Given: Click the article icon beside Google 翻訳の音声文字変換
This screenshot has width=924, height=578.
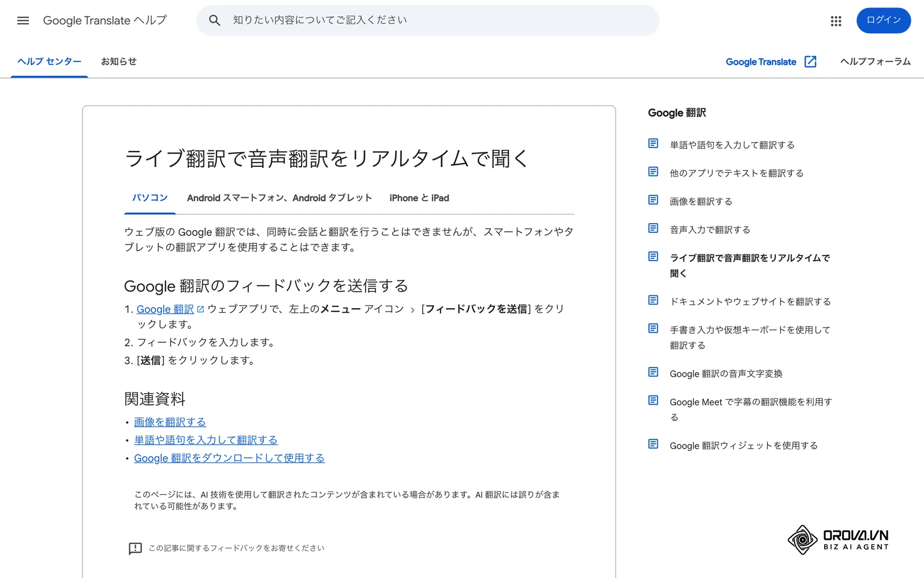Looking at the screenshot, I should (653, 372).
